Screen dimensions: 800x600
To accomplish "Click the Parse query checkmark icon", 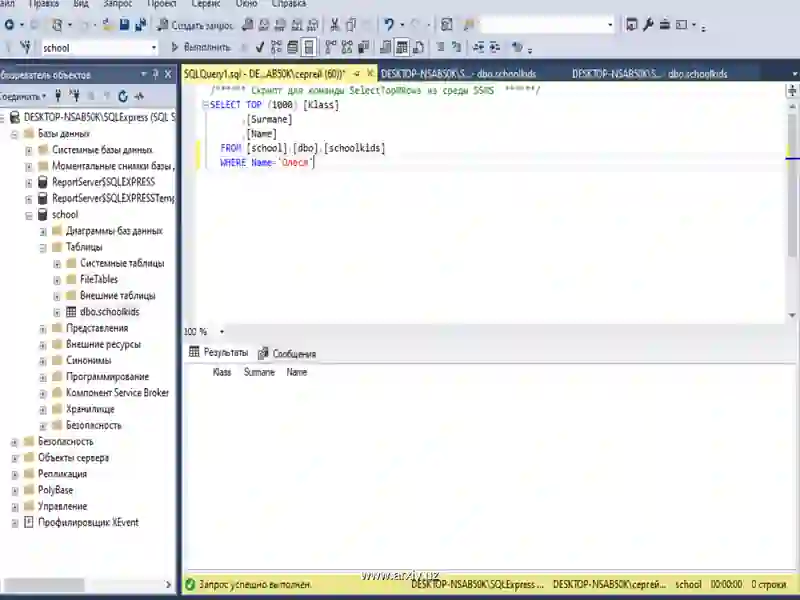I will pyautogui.click(x=260, y=47).
